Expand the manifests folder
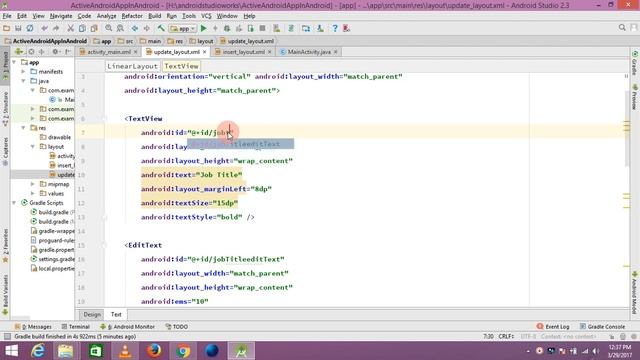Viewport: 640px width, 360px height. 24,71
